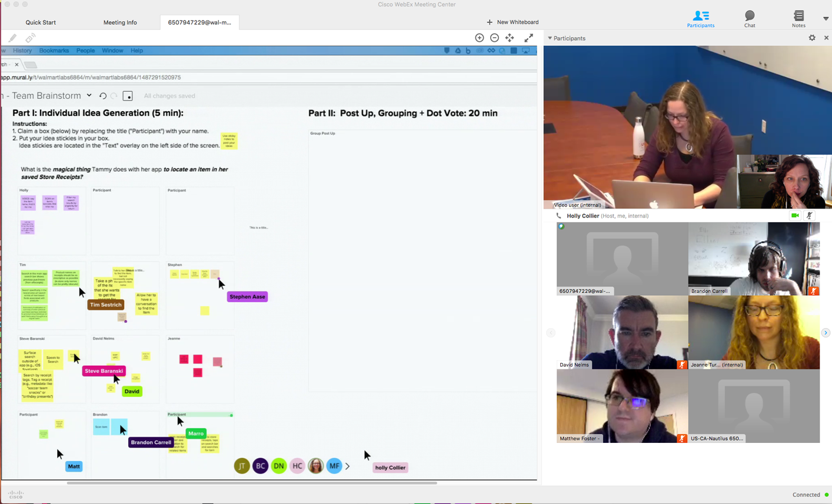Click the mural undo arrow
The image size is (832, 504).
pyautogui.click(x=102, y=96)
